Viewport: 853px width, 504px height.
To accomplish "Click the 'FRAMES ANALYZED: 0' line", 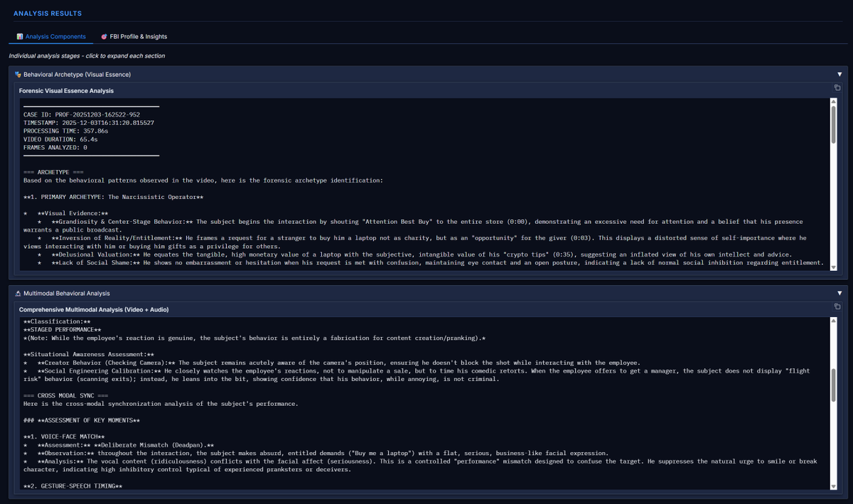I will [55, 148].
